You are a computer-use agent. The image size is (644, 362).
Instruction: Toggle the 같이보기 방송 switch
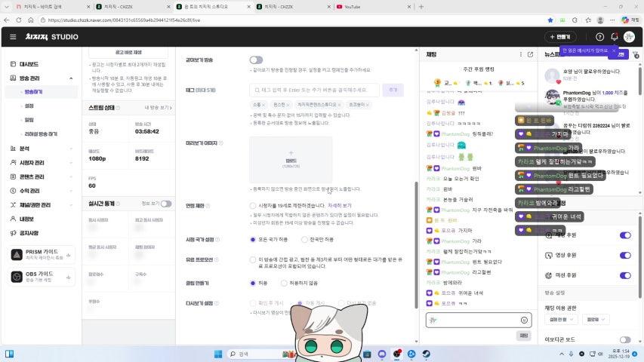(256, 60)
